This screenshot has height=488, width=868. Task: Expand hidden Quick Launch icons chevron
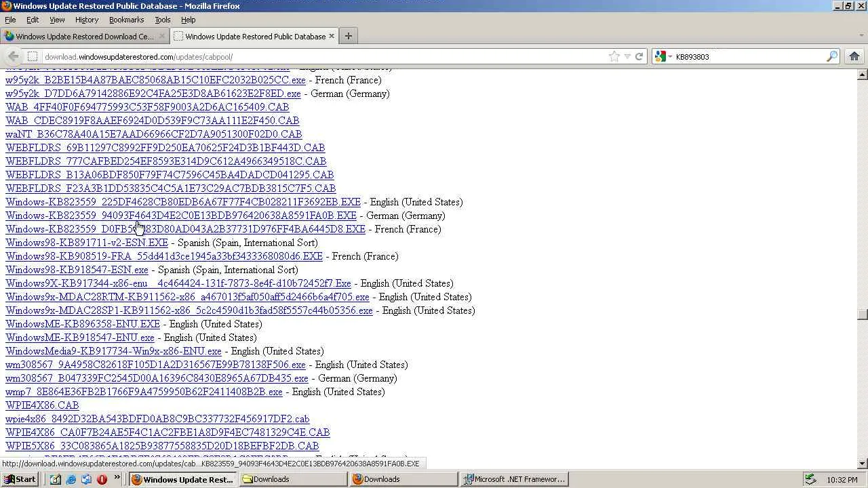coord(117,478)
